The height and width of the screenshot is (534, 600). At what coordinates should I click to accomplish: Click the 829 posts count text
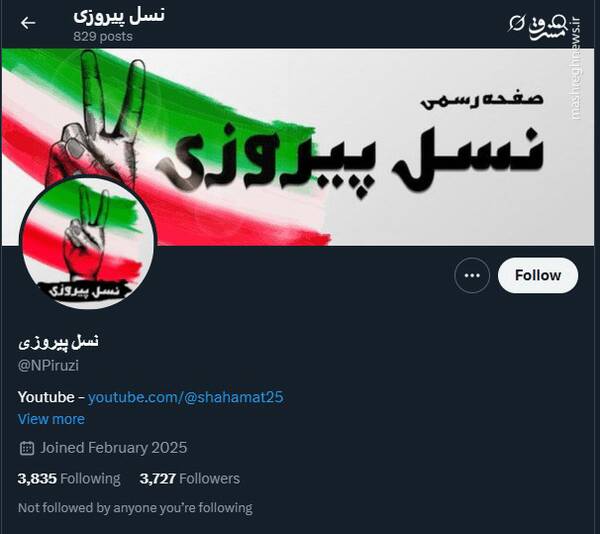point(103,36)
